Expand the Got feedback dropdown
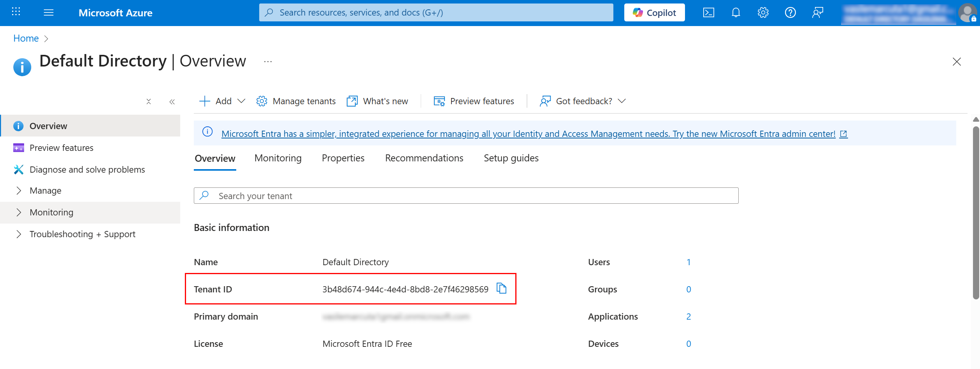Image resolution: width=980 pixels, height=369 pixels. (583, 101)
